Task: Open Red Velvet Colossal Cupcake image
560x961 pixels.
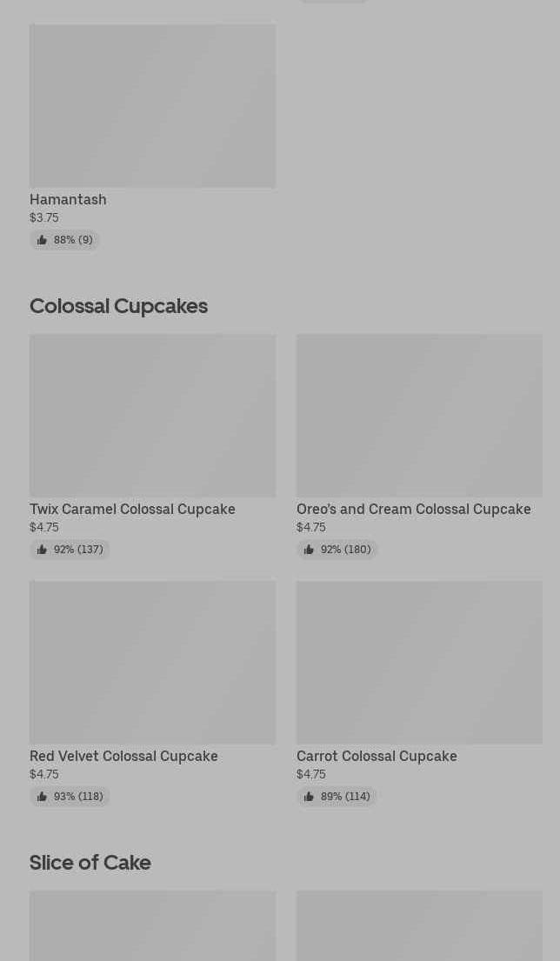Action: click(x=152, y=662)
